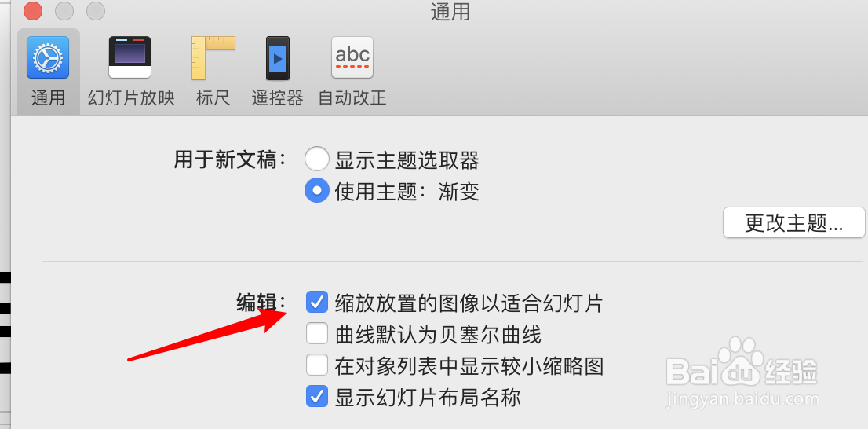
Task: Uncheck 缩放放置的图像以适合幻灯片 checkbox
Action: (317, 302)
